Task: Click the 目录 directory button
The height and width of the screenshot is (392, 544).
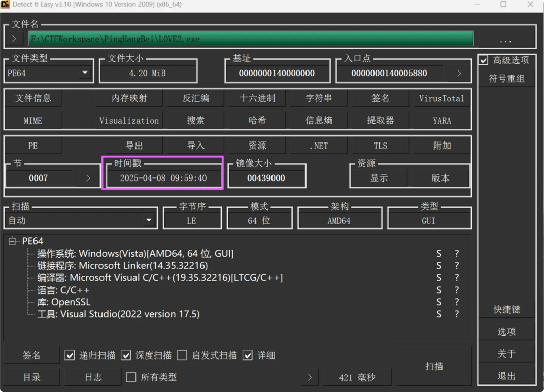Action: pos(31,377)
